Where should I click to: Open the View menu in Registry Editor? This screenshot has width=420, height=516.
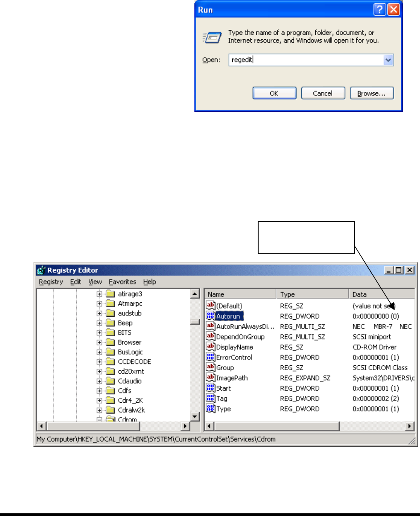click(x=95, y=282)
